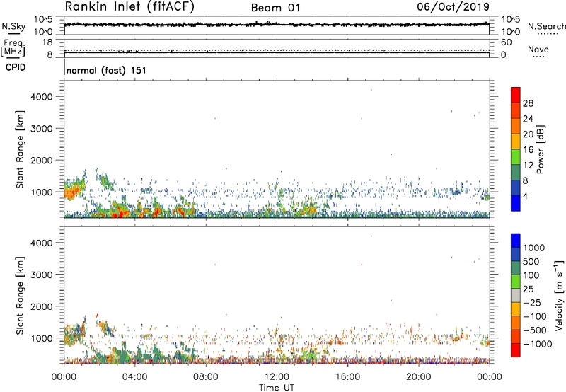Pick the light green segment of power colorbar

[x=516, y=156]
